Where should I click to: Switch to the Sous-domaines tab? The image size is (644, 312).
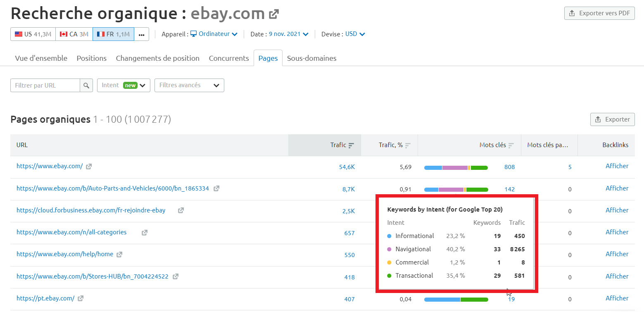tap(311, 58)
